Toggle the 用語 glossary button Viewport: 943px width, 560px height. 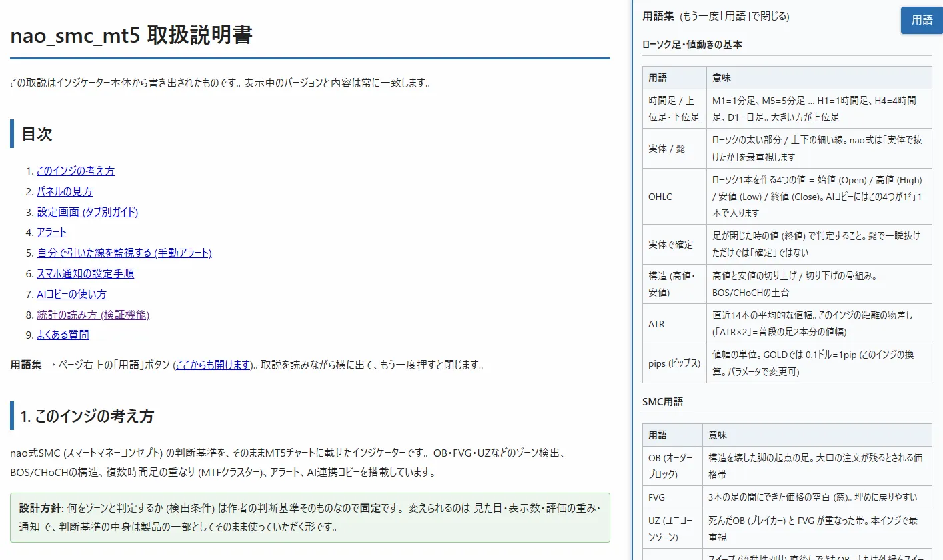pyautogui.click(x=922, y=20)
